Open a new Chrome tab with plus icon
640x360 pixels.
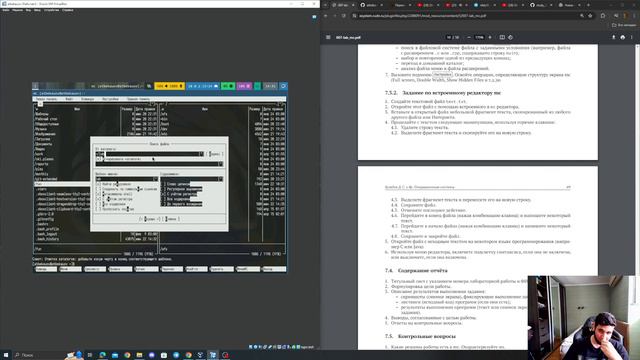[588, 5]
